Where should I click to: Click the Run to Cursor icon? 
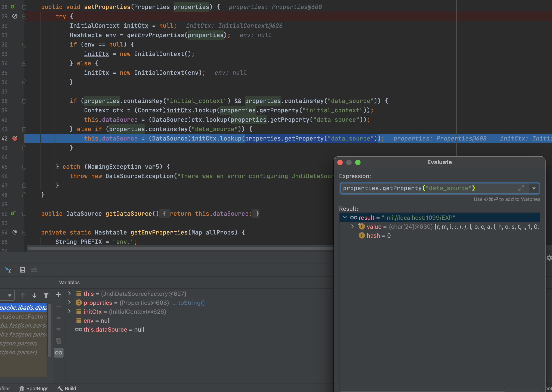tap(8, 270)
